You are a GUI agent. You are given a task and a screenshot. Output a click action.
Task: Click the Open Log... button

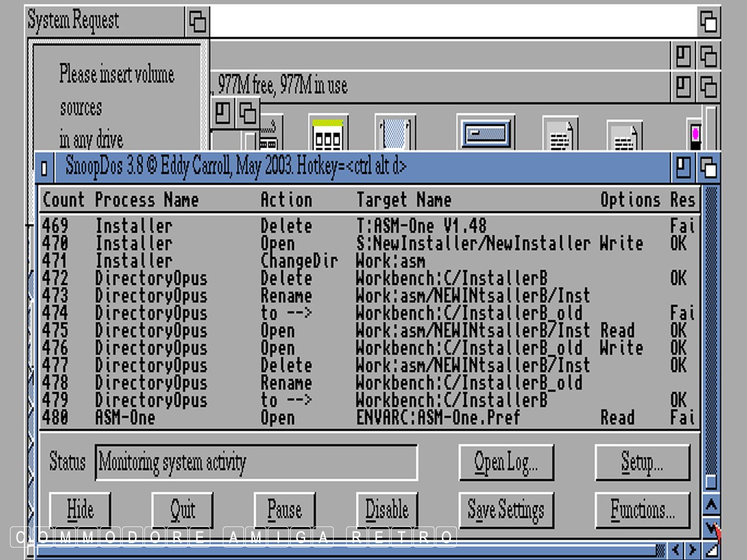506,462
